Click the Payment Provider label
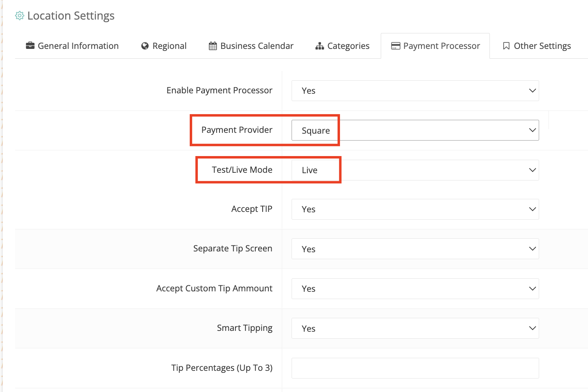This screenshot has height=392, width=588. click(237, 130)
